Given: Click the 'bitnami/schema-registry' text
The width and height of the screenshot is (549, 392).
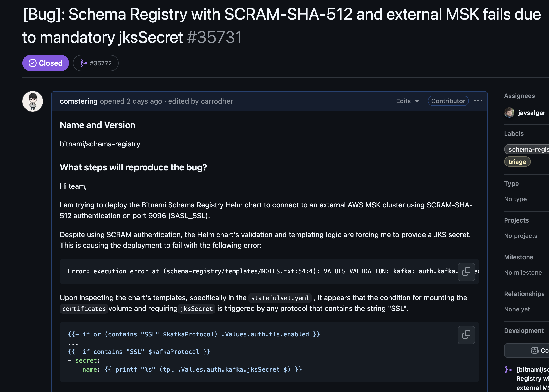Looking at the screenshot, I should click(100, 144).
